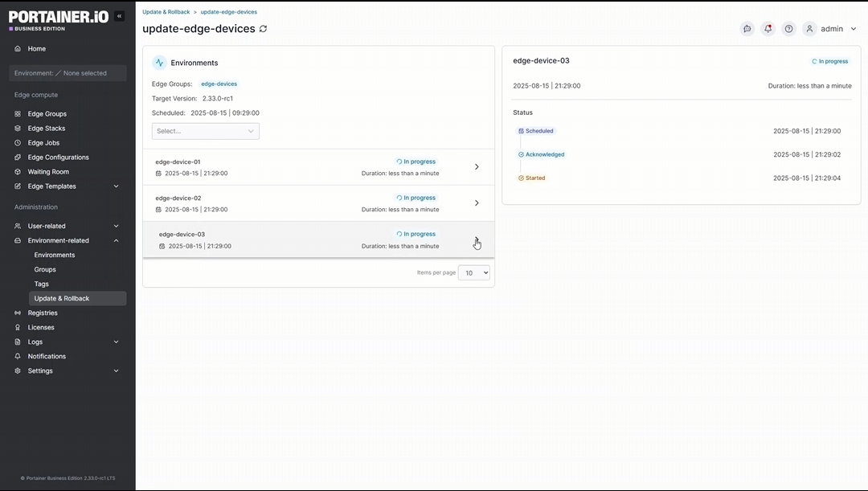
Task: Expand the Logs submenu chevron
Action: click(x=117, y=342)
